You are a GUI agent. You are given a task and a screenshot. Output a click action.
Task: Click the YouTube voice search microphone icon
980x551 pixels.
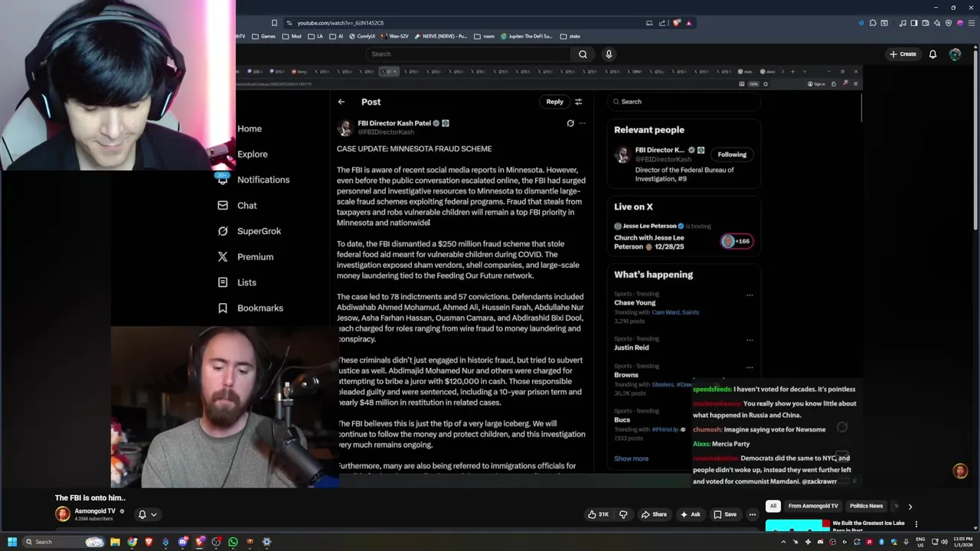pyautogui.click(x=609, y=54)
